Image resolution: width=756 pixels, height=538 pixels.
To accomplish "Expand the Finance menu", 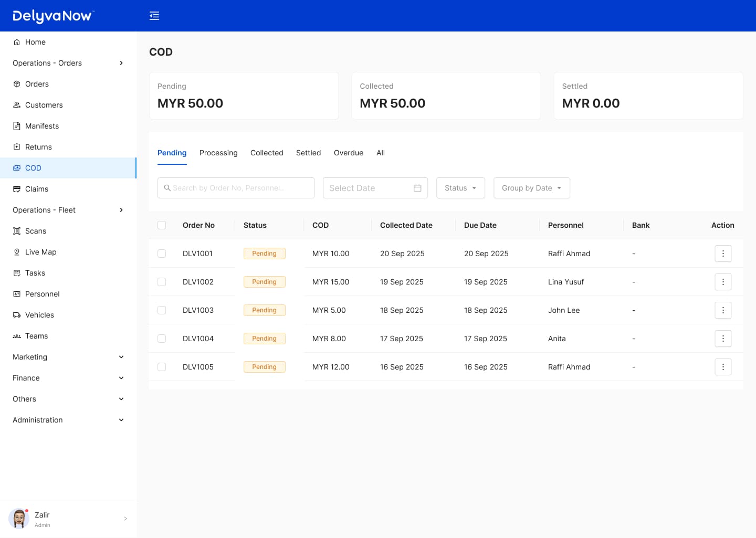I will pos(68,378).
